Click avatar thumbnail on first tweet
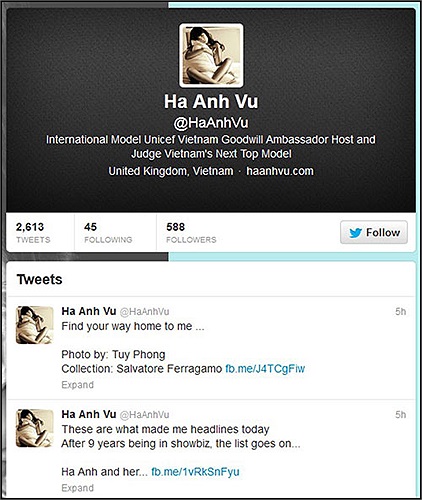Screen dimensions: 422x500 pyautogui.click(x=35, y=325)
